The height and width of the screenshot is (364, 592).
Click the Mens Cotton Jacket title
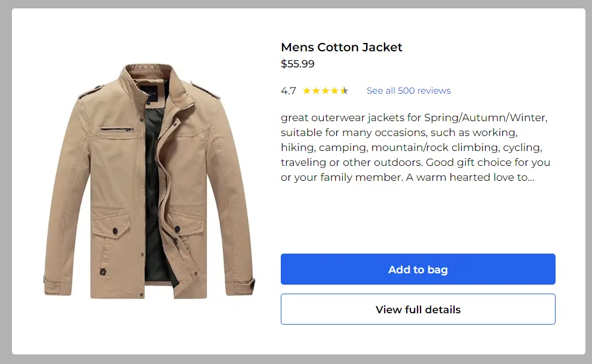coord(342,47)
